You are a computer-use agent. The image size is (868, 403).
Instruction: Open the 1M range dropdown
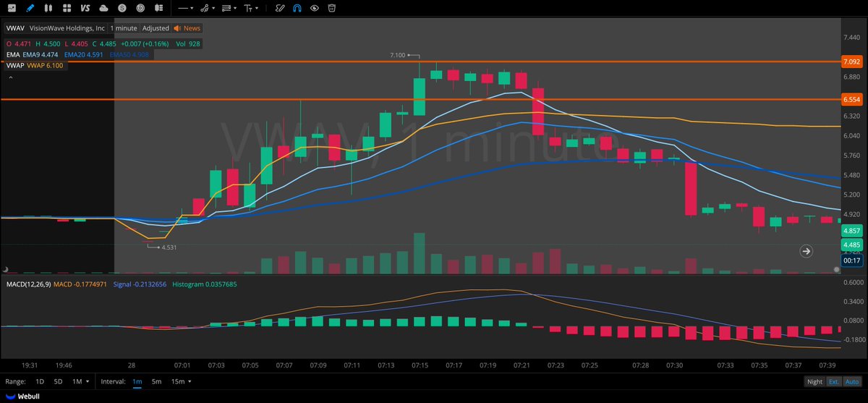[80, 381]
